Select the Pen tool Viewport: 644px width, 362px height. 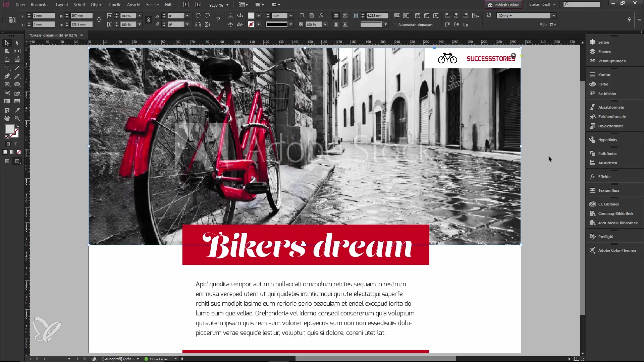pos(7,76)
